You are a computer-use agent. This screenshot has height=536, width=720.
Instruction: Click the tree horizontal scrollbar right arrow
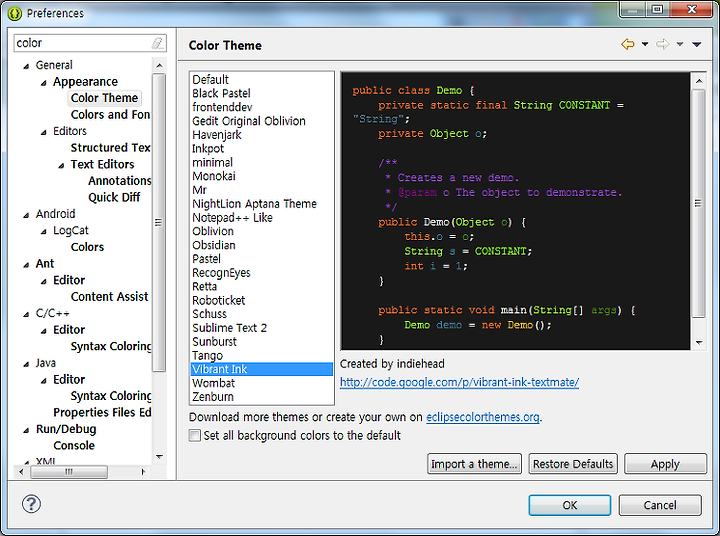143,472
